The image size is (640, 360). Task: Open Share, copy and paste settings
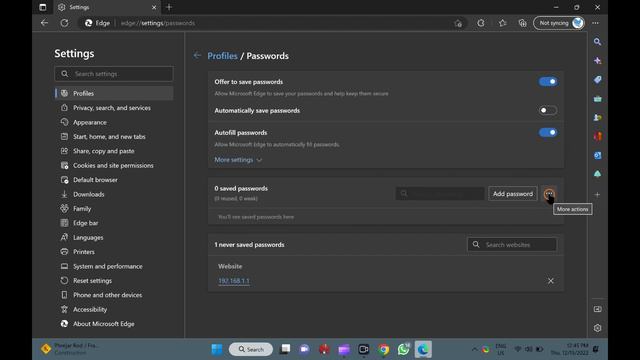104,151
